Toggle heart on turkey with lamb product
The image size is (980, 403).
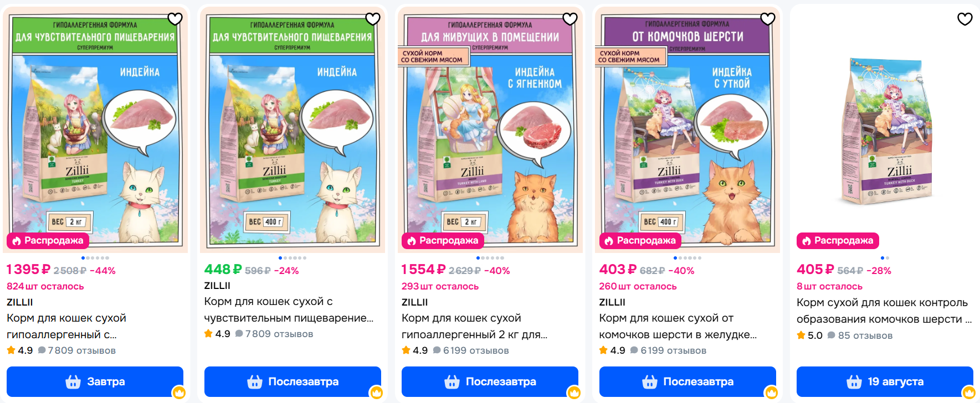570,19
